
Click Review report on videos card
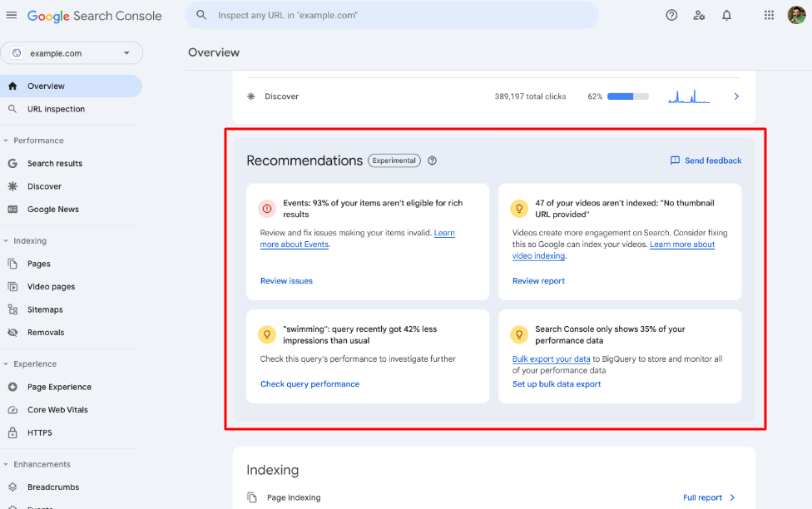coord(538,280)
